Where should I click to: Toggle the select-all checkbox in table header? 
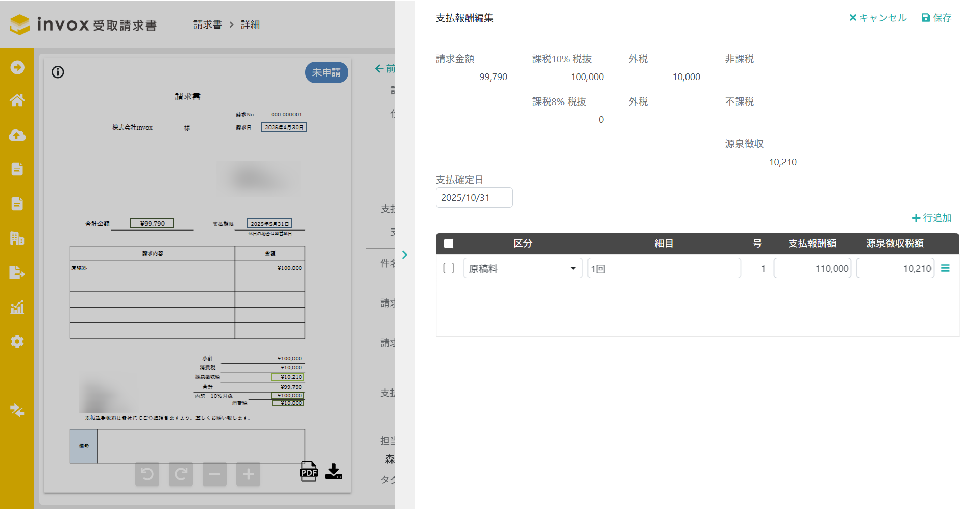tap(449, 243)
